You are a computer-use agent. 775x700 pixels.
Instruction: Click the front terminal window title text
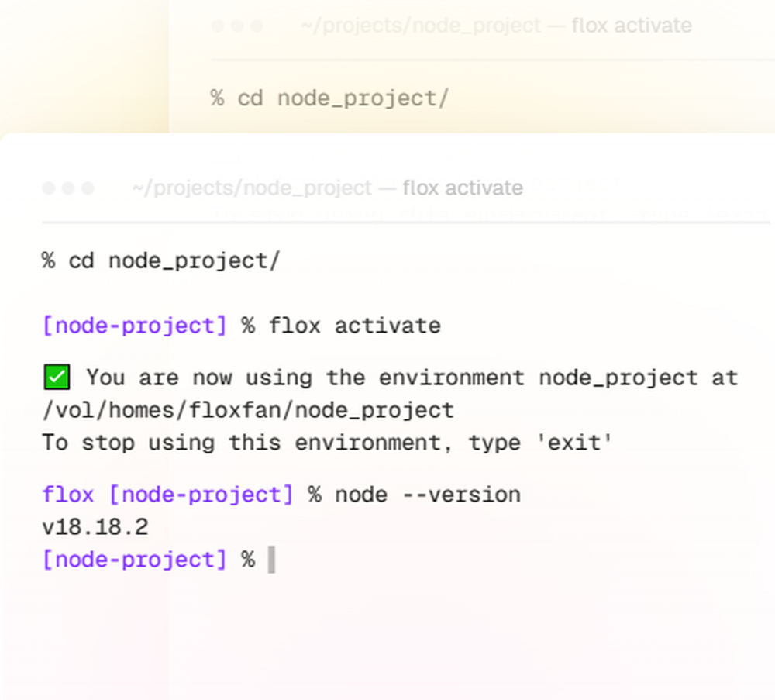(327, 188)
